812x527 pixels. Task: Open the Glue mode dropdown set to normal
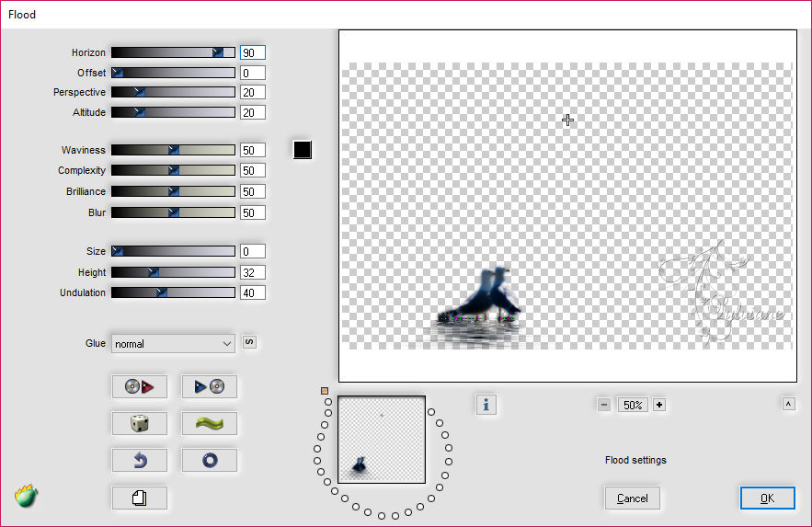(173, 344)
